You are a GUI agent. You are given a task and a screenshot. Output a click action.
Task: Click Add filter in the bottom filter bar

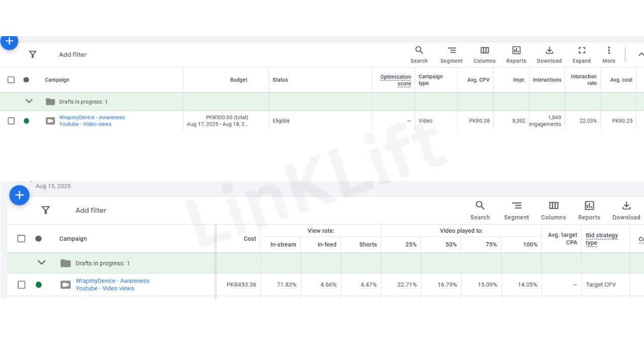[x=91, y=210]
